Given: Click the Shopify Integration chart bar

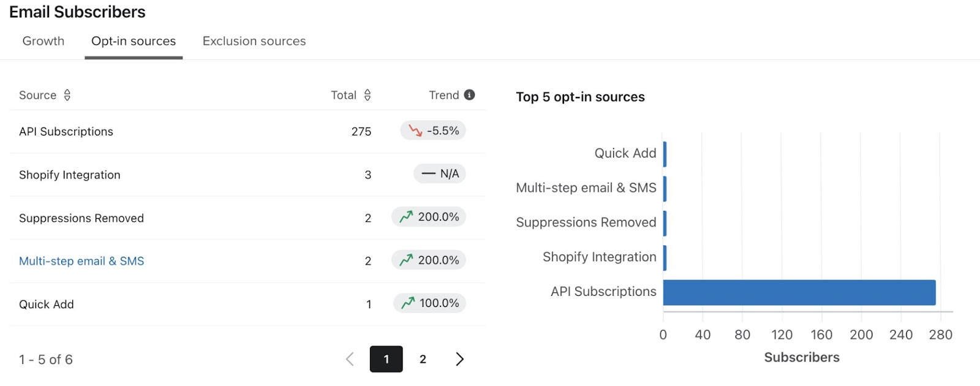Looking at the screenshot, I should (x=665, y=258).
